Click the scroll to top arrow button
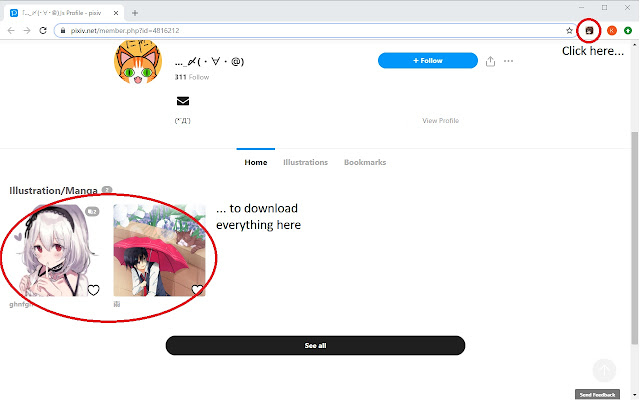The height and width of the screenshot is (400, 640). click(604, 370)
